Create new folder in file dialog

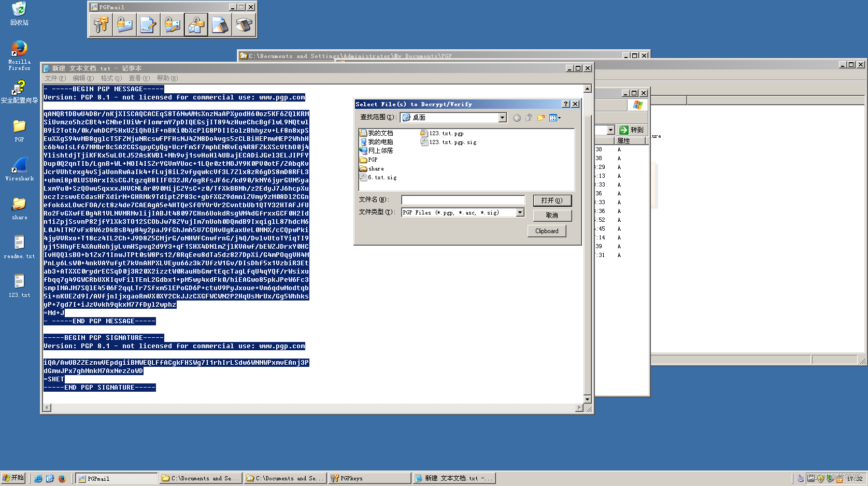(541, 118)
